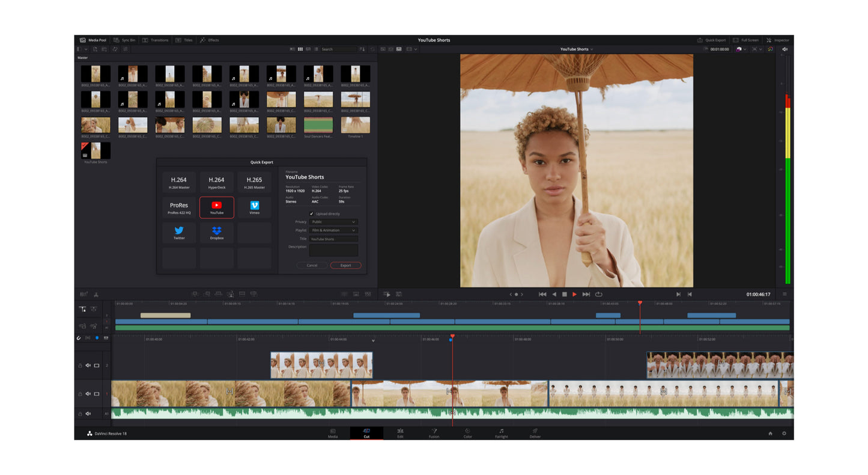The width and height of the screenshot is (868, 475).
Task: Open the YouTube Shorts timeline selector above viewer
Action: [577, 49]
